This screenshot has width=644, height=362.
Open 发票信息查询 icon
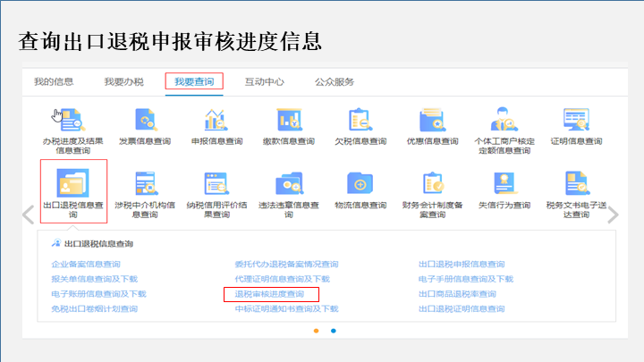click(145, 120)
